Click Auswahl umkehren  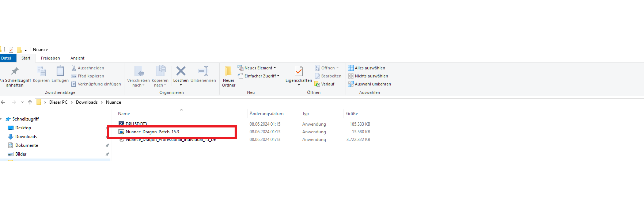click(x=370, y=84)
